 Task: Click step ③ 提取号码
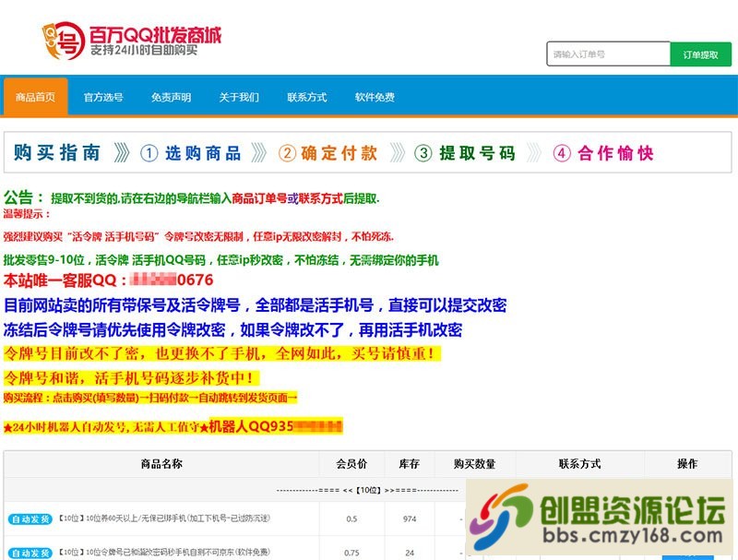(465, 153)
